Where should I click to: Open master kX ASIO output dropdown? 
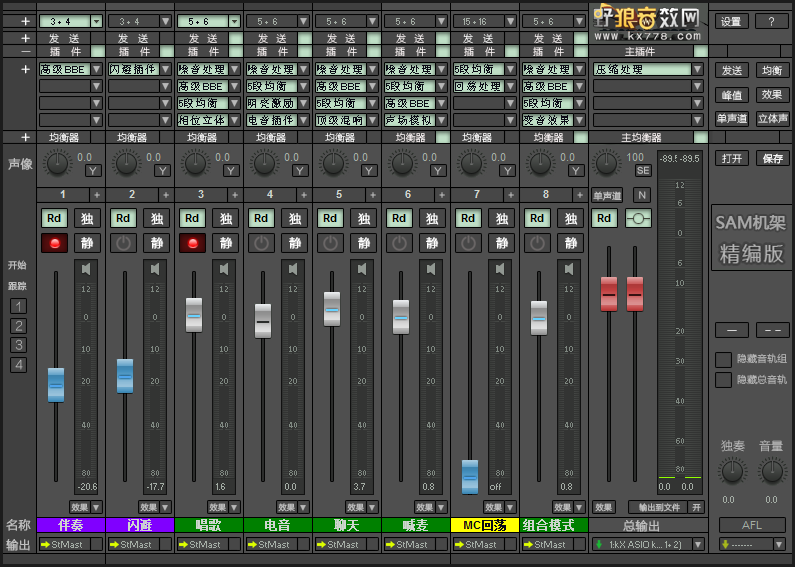tap(698, 545)
